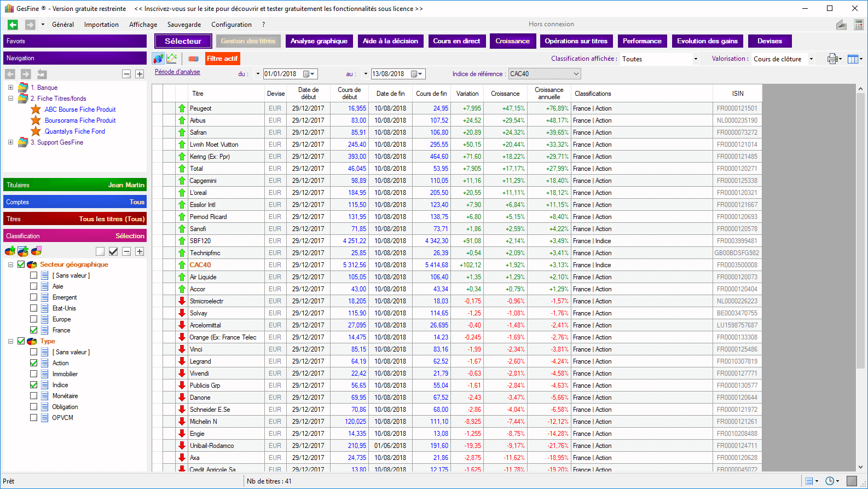This screenshot has width=868, height=489.
Task: Switch to the Analyse graphique tab
Action: click(x=319, y=41)
